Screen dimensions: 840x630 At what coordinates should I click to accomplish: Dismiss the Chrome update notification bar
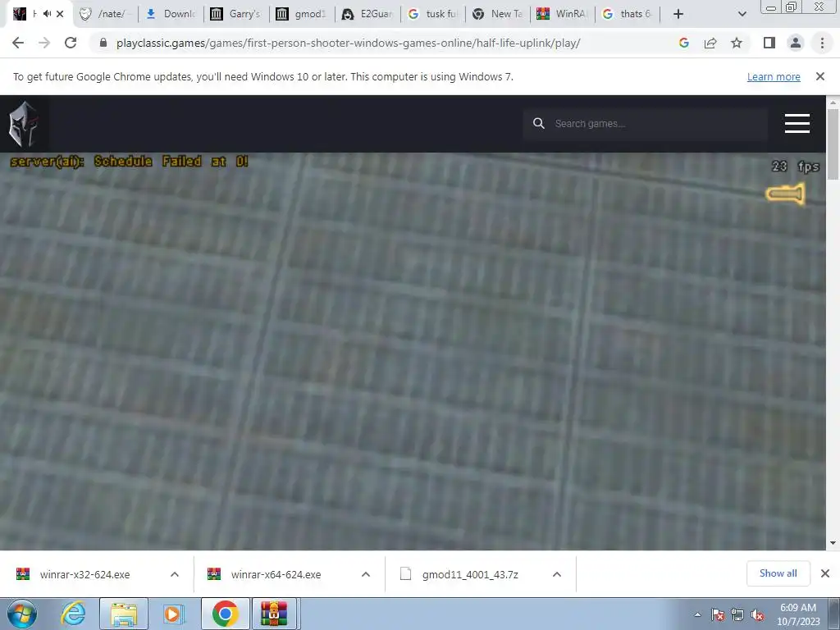[x=820, y=76]
